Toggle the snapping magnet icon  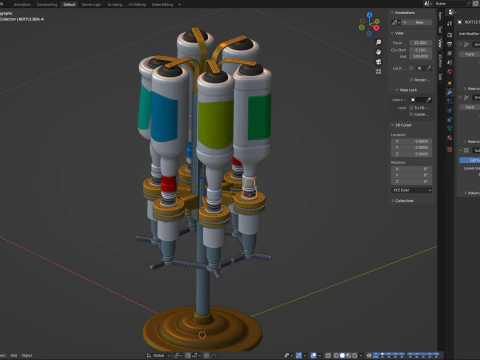188,355
